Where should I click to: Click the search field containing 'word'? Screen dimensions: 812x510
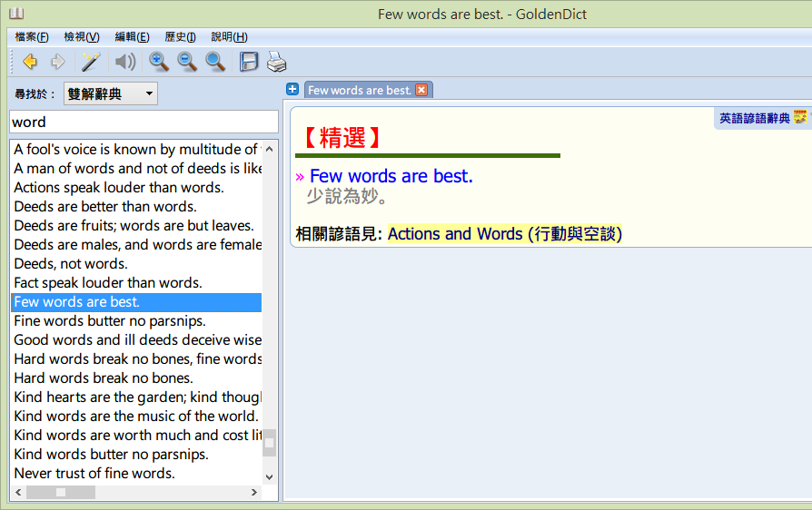[x=144, y=123]
